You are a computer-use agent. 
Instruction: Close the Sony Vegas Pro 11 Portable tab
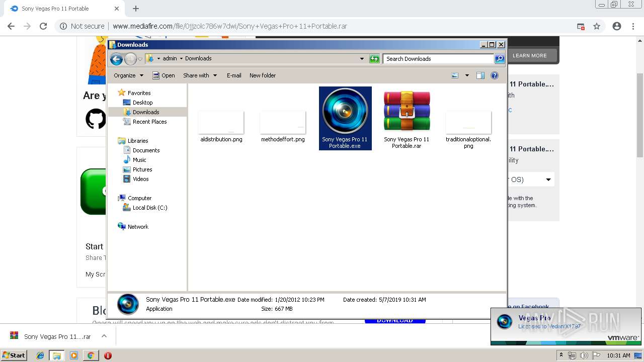[117, 9]
